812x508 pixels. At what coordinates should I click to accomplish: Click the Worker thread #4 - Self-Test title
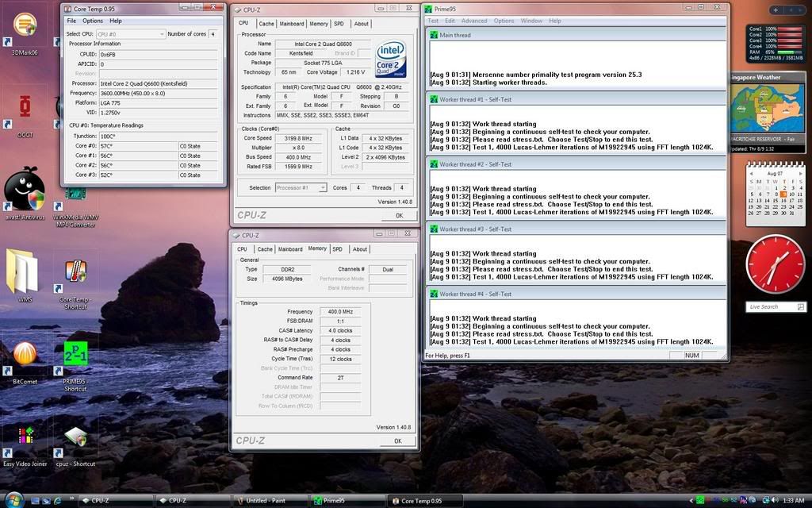tap(475, 294)
